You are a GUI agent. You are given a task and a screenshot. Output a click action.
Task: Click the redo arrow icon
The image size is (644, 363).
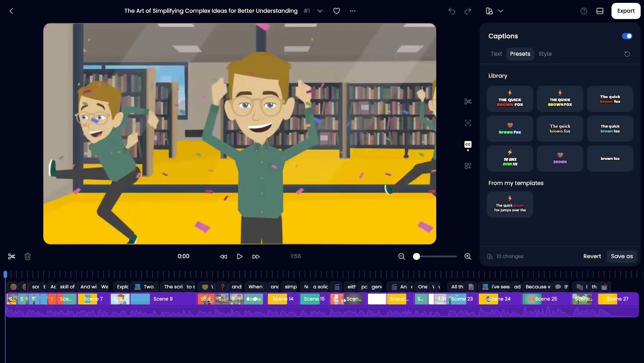[468, 11]
